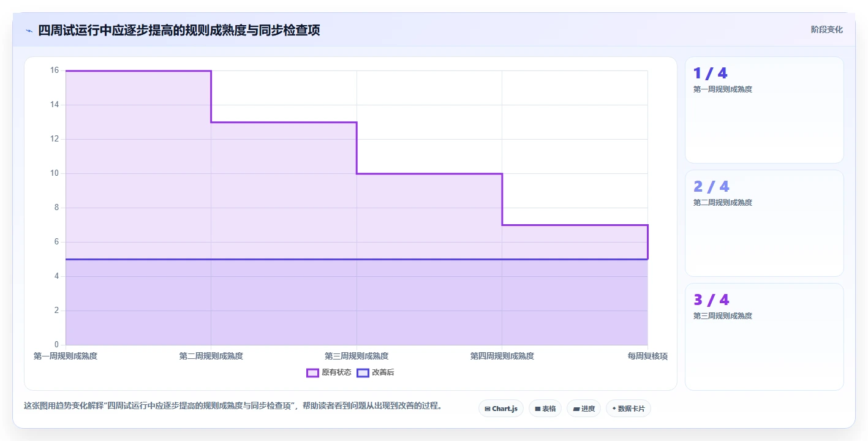This screenshot has height=441, width=868.
Task: Click the 表格 tag icon
Action: click(x=537, y=409)
